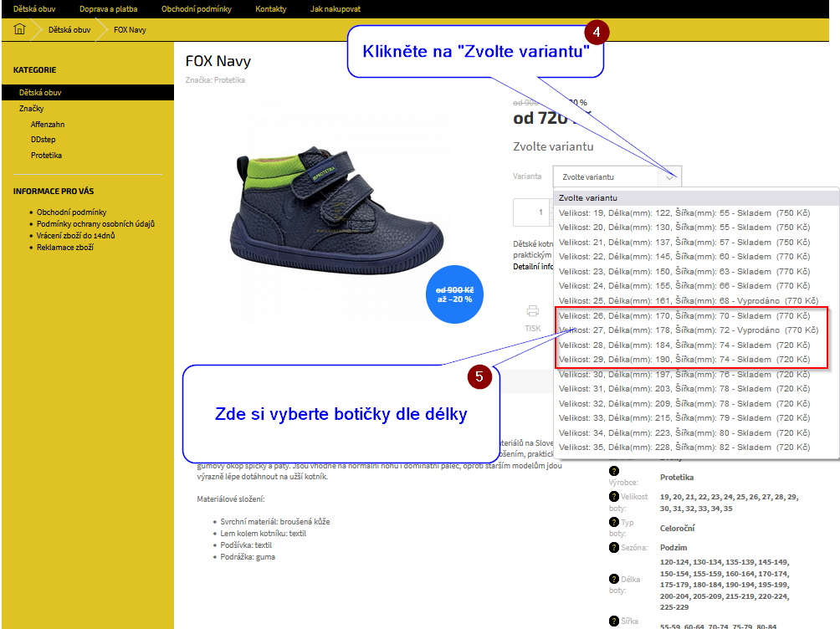Viewport: 840px width, 629px height.
Task: Choose sold-out variant Velikost 25
Action: tap(696, 300)
